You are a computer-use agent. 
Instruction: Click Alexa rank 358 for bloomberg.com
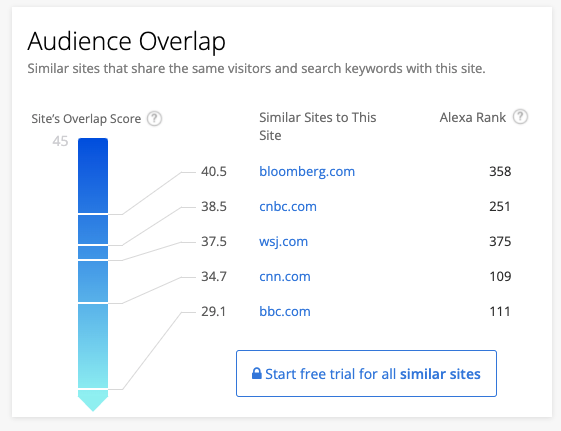500,172
